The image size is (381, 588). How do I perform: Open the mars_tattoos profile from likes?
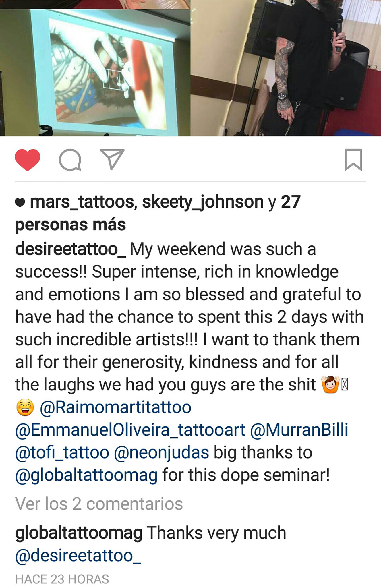tap(82, 202)
